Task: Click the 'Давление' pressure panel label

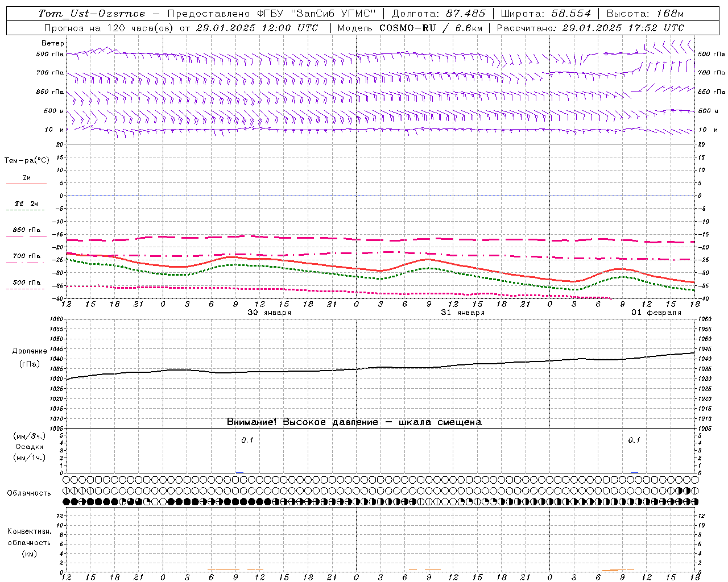Action: pyautogui.click(x=30, y=351)
